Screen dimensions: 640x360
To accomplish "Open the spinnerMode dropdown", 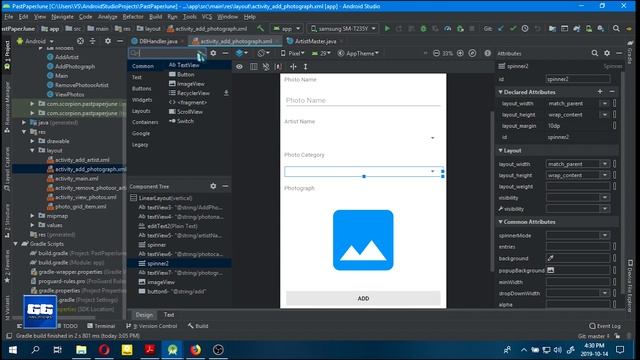I will 605,235.
